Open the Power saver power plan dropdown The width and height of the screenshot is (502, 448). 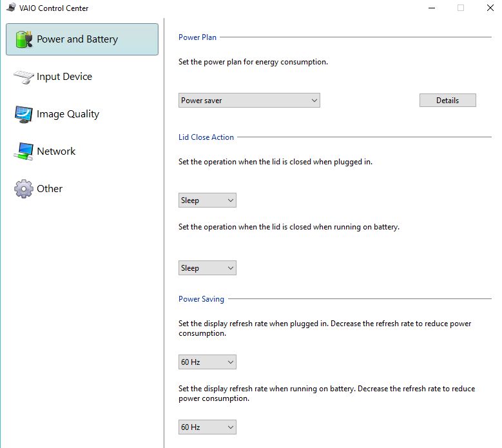(x=249, y=100)
